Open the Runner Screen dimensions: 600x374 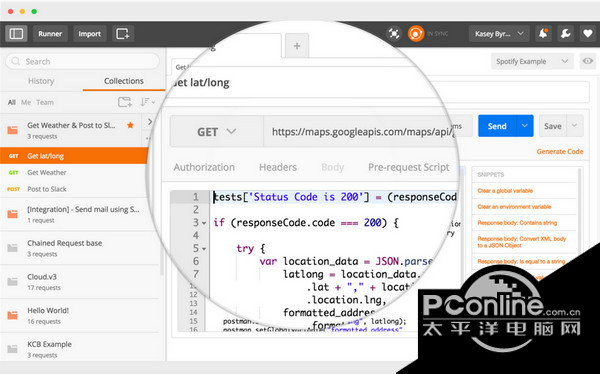click(50, 34)
